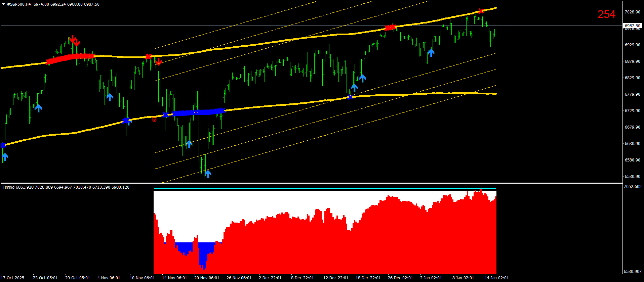
Task: Click the small red square icon under the lower yellow band
Action: [154, 119]
